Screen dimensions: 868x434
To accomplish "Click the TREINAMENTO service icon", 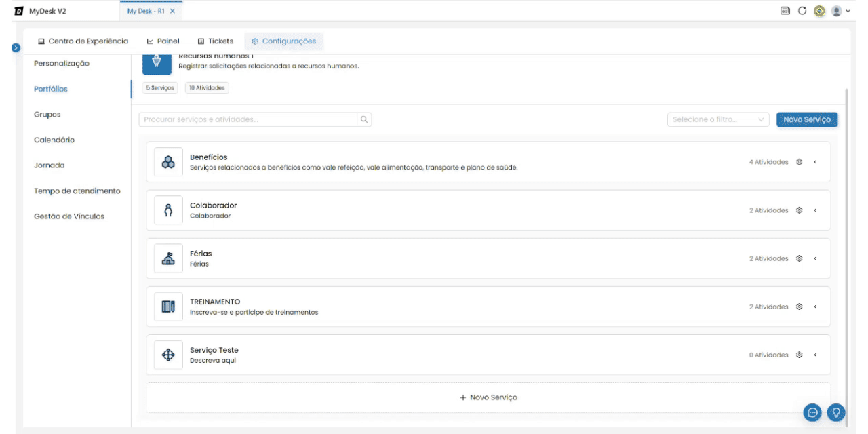I will pyautogui.click(x=168, y=307).
